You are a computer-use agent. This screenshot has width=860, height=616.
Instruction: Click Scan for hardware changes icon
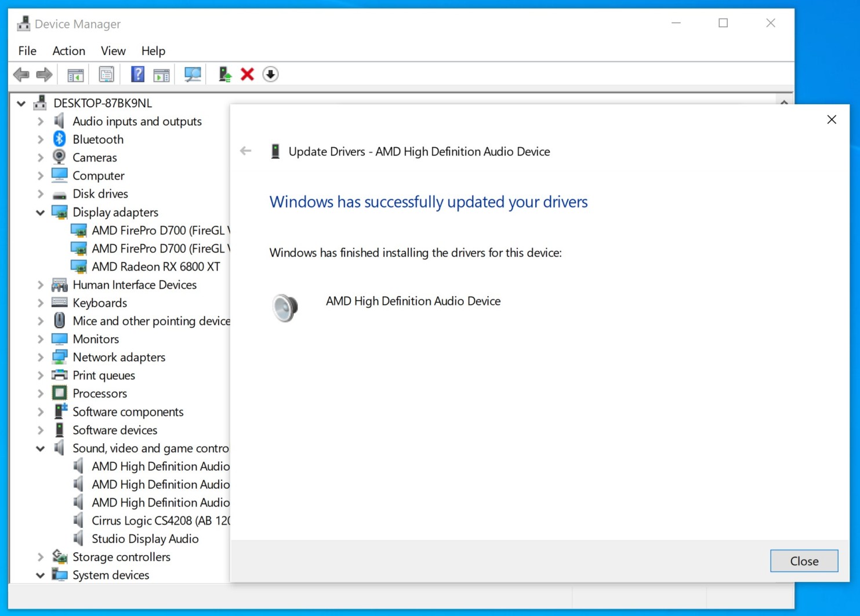pyautogui.click(x=193, y=74)
